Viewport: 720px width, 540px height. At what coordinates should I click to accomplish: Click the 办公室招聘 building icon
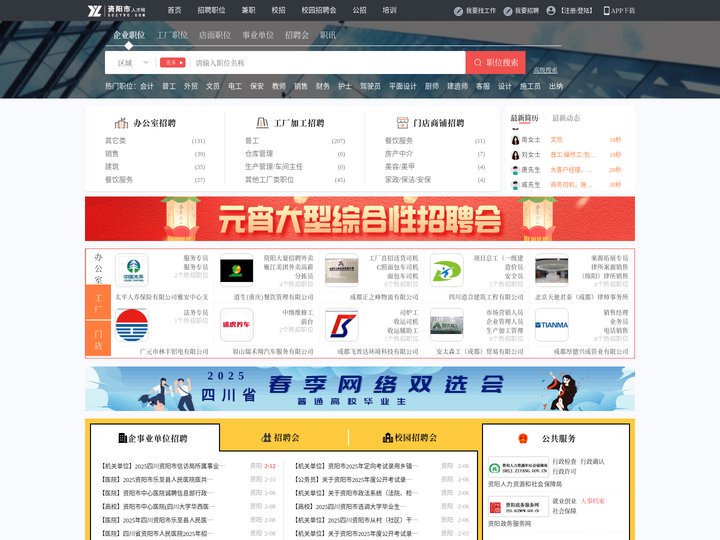click(x=121, y=123)
